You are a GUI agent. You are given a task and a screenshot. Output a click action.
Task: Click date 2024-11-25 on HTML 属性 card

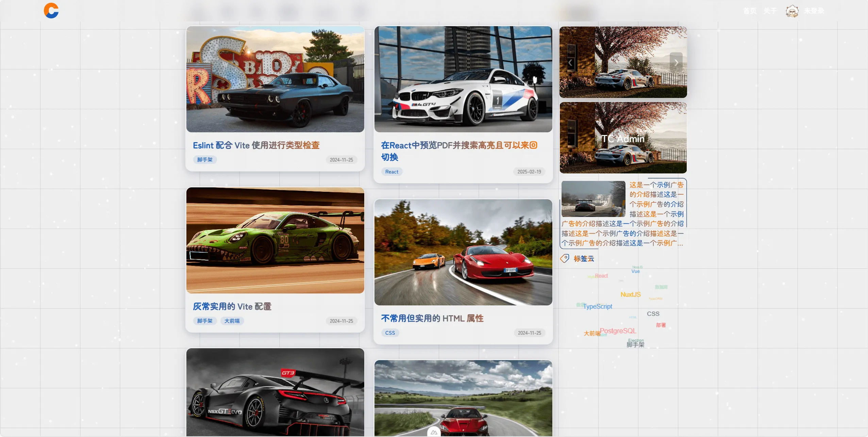(x=529, y=333)
